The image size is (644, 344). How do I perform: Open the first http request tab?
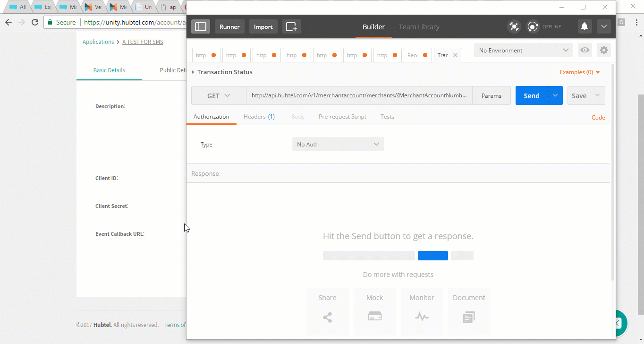pyautogui.click(x=206, y=55)
